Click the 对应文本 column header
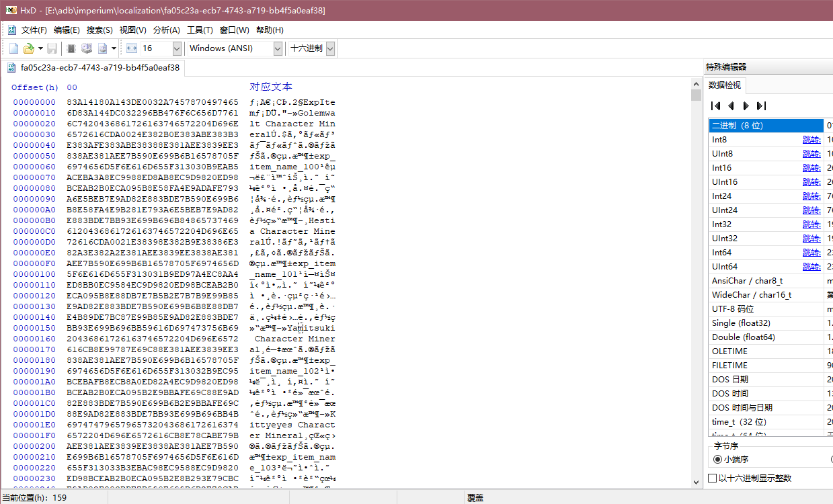 click(271, 87)
